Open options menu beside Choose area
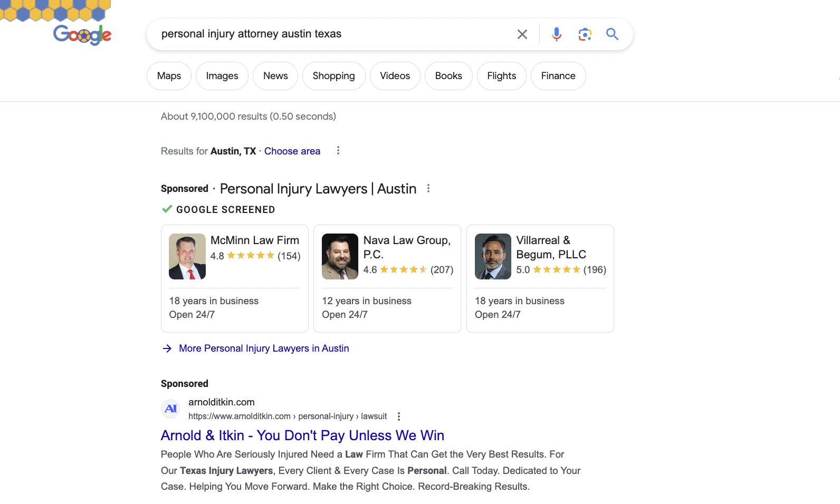 click(x=338, y=151)
